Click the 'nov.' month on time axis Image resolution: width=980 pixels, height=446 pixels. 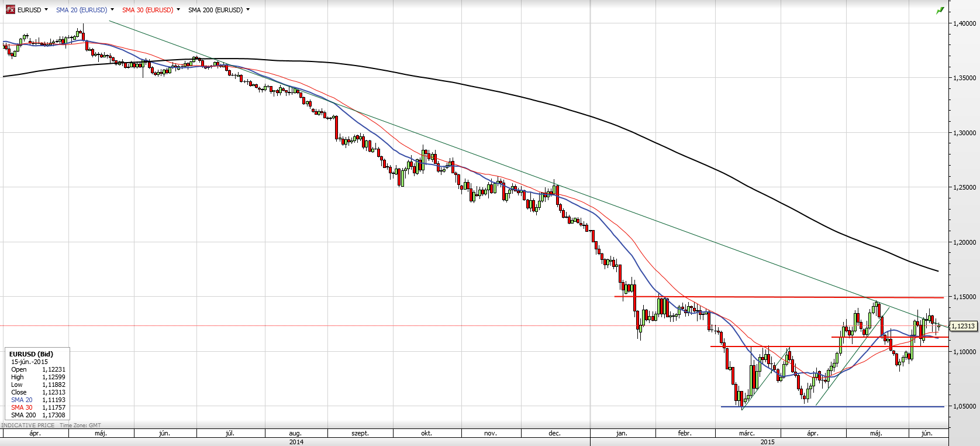point(491,433)
